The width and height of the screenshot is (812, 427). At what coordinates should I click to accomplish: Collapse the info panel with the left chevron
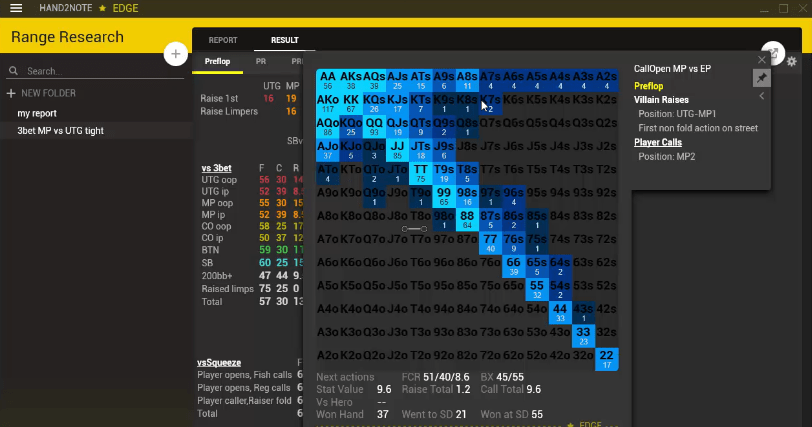(761, 97)
